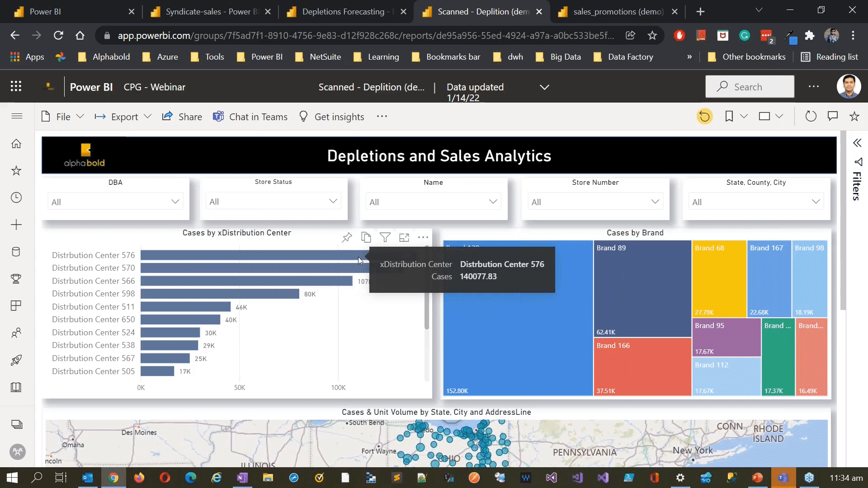The height and width of the screenshot is (488, 868).
Task: Go to Home in left sidebar
Action: (16, 144)
